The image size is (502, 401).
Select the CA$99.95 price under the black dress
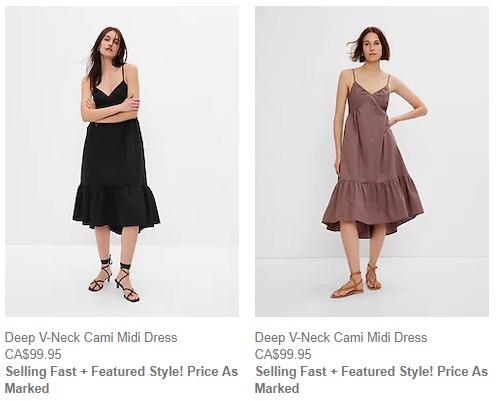33,354
